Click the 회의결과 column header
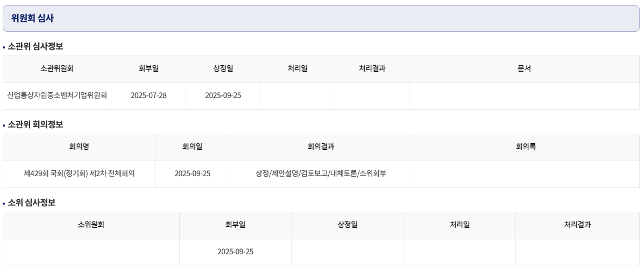This screenshot has height=271, width=644. 321,147
